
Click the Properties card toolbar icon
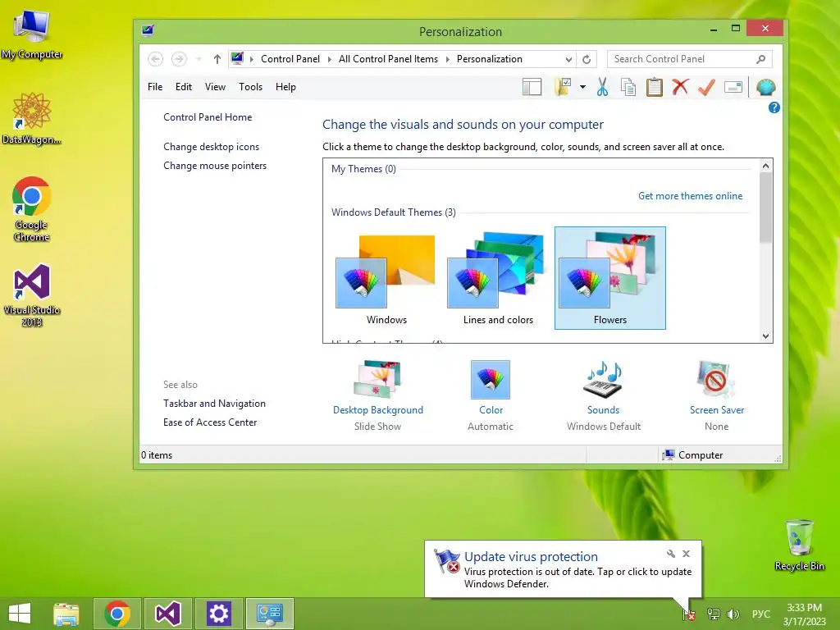tap(733, 87)
